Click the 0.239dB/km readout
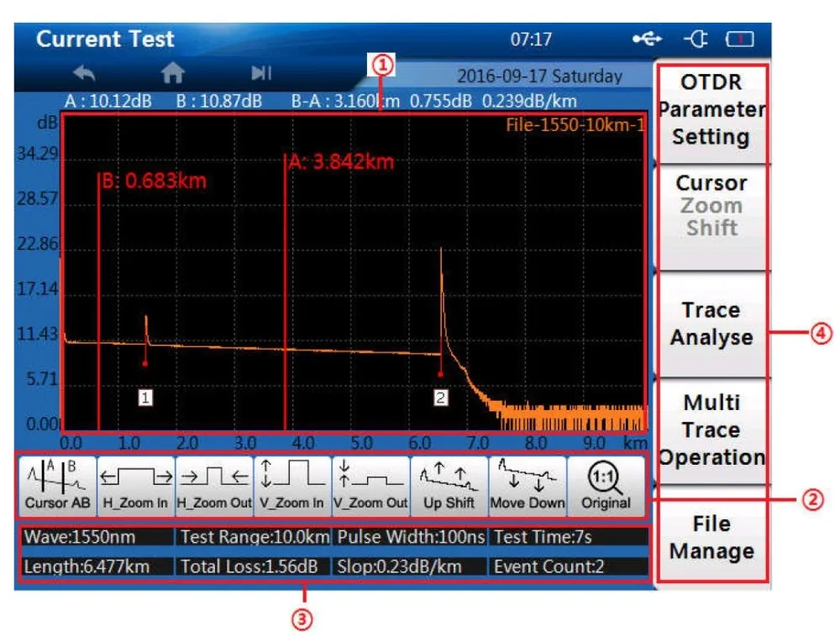The height and width of the screenshot is (637, 840). tap(529, 101)
